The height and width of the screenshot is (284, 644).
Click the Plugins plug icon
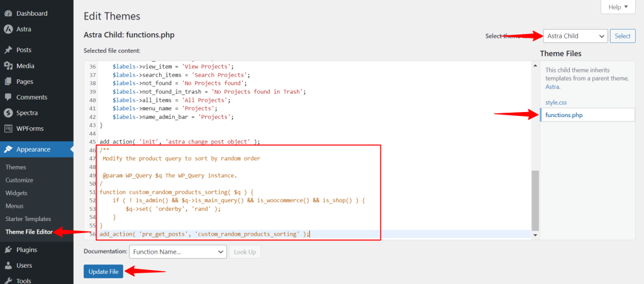tap(8, 250)
